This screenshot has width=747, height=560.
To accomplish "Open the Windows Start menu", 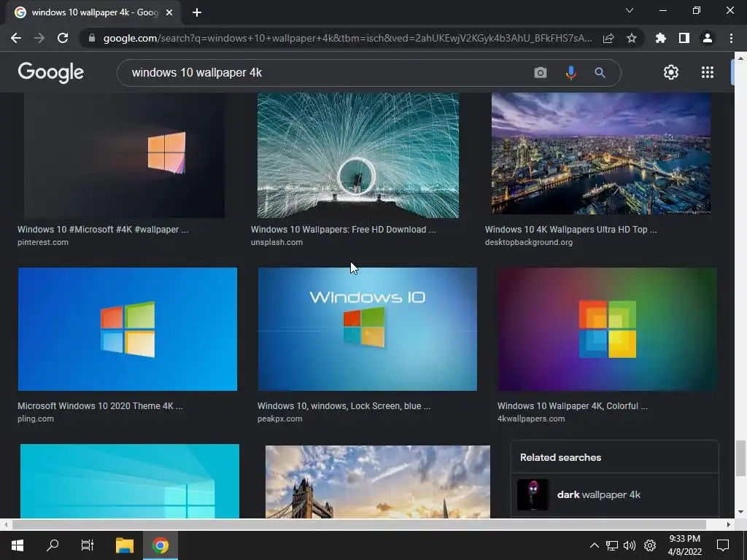I will click(18, 545).
